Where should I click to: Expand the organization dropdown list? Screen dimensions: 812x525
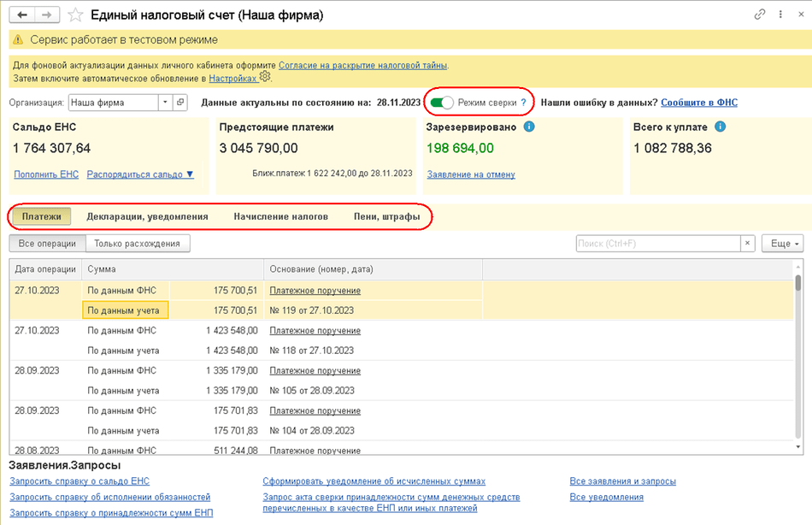tap(165, 103)
